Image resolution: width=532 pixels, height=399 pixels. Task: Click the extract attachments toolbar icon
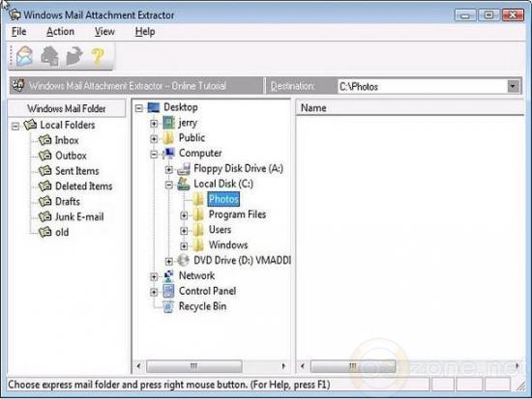tap(50, 56)
